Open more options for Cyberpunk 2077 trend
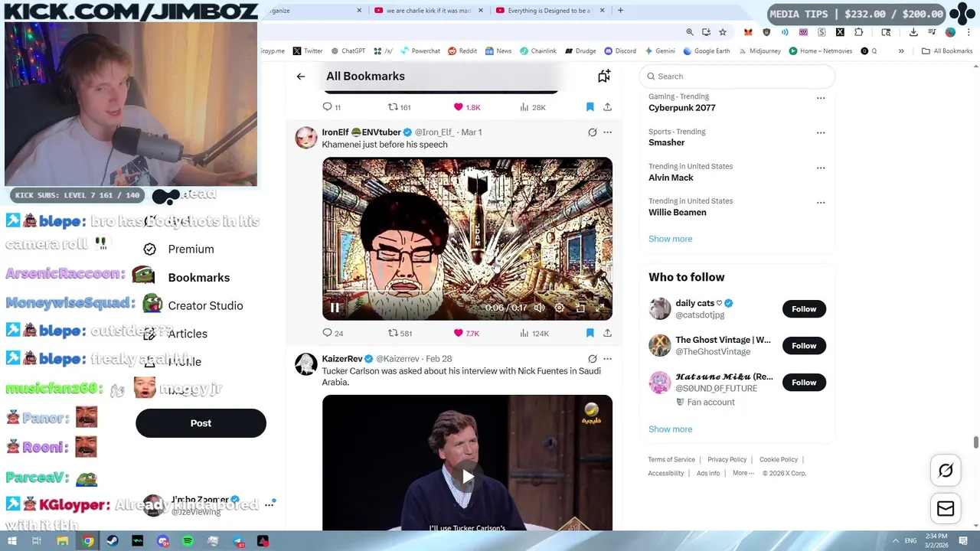980x551 pixels. click(x=821, y=98)
